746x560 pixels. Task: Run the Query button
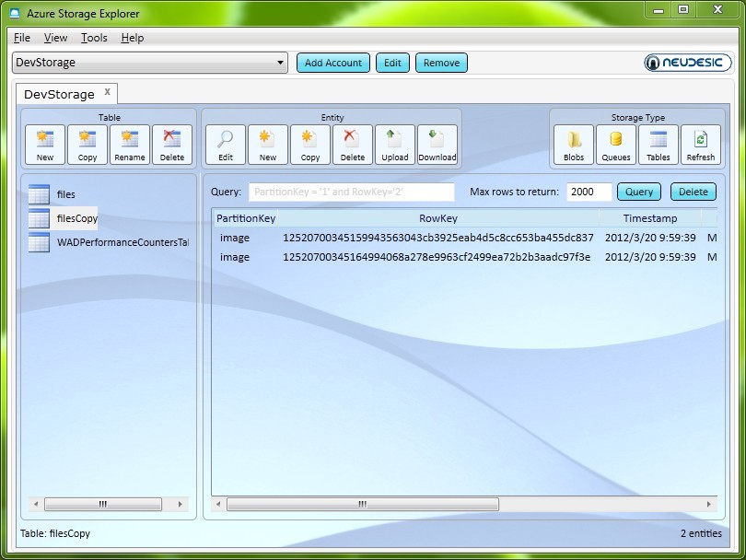click(639, 192)
